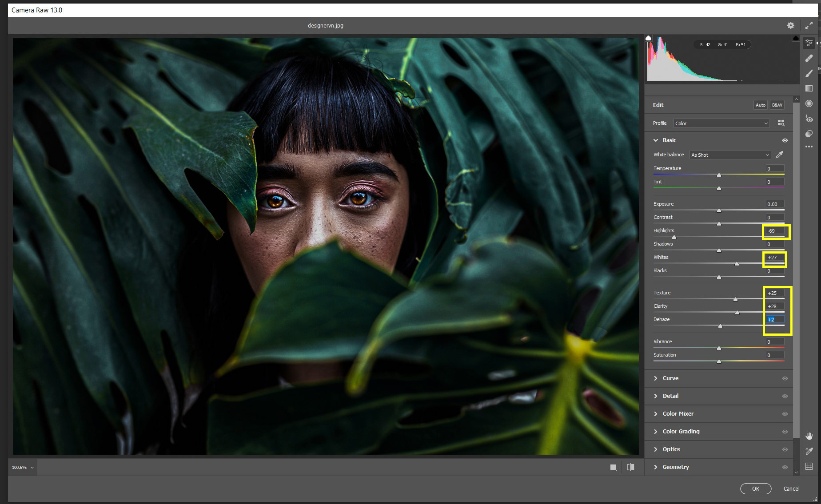Select the Adjustment Brush tool
The image size is (821, 504).
pyautogui.click(x=809, y=73)
